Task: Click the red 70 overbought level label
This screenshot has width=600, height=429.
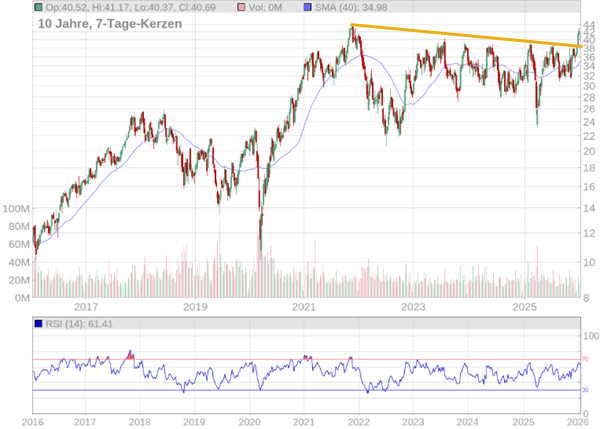Action: coord(588,359)
